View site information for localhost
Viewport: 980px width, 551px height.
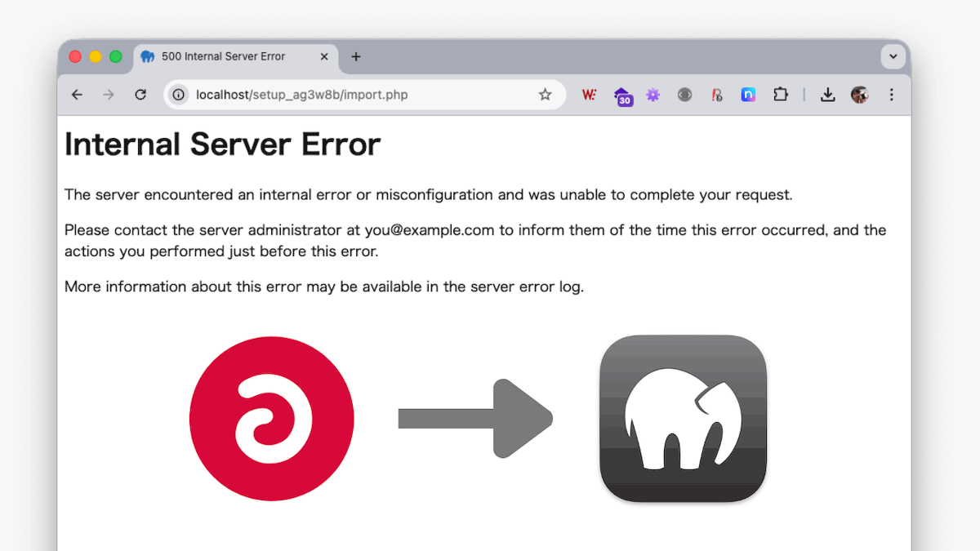click(x=179, y=95)
